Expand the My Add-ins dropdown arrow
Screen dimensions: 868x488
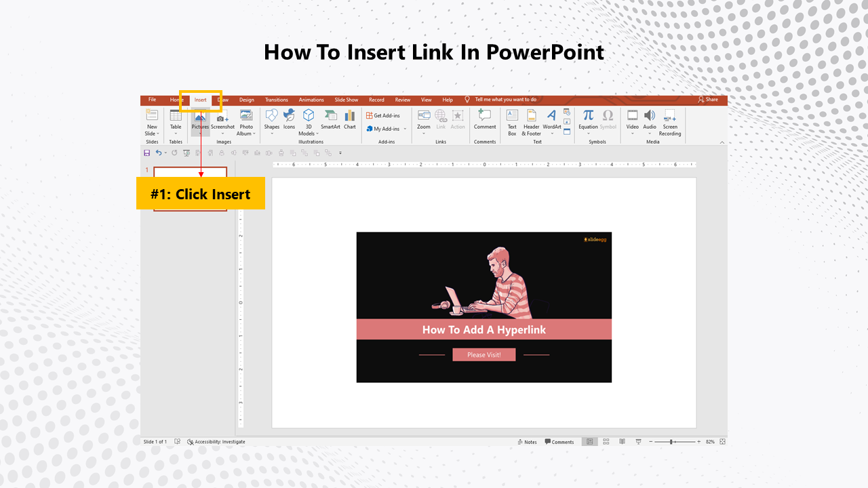point(405,129)
